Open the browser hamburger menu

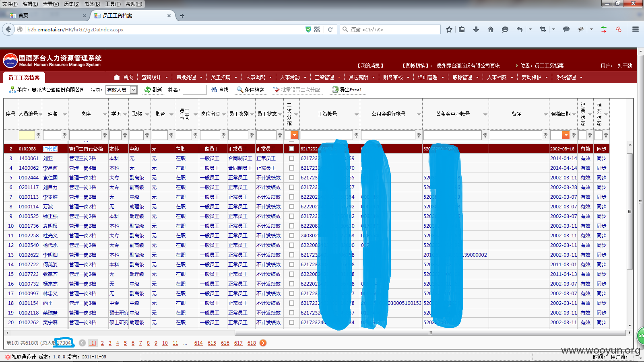[636, 29]
